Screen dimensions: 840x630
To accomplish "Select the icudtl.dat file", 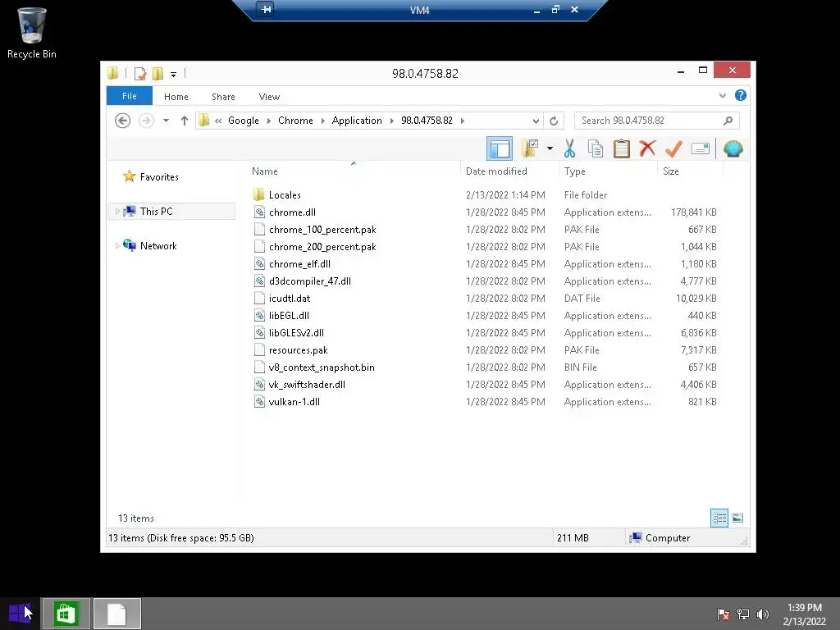I will [290, 298].
